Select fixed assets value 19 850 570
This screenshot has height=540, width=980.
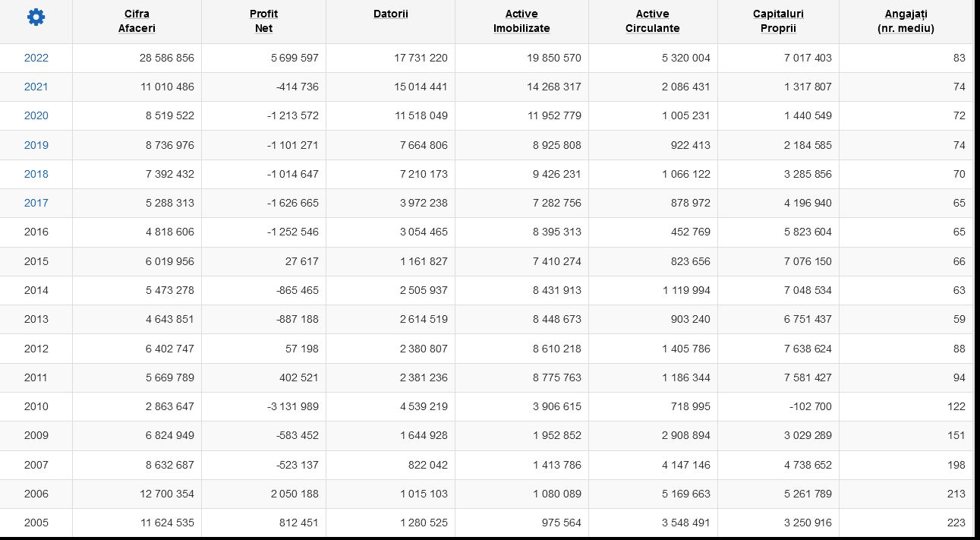click(x=553, y=58)
